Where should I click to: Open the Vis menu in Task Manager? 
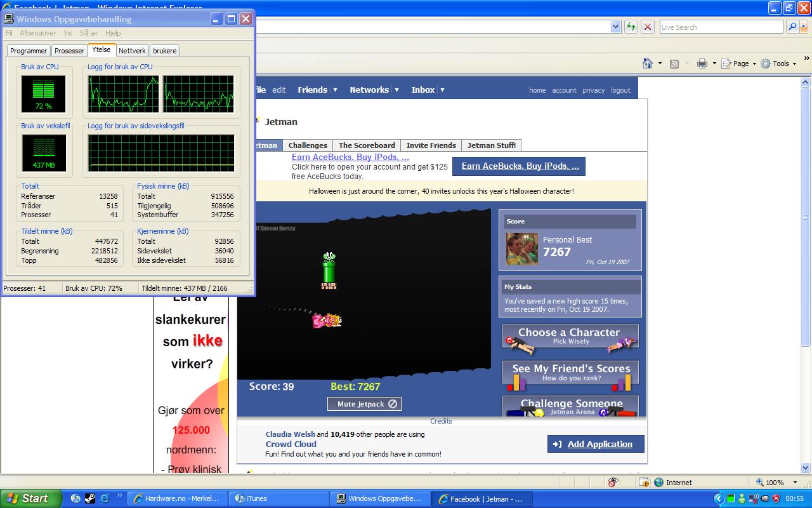tap(67, 33)
